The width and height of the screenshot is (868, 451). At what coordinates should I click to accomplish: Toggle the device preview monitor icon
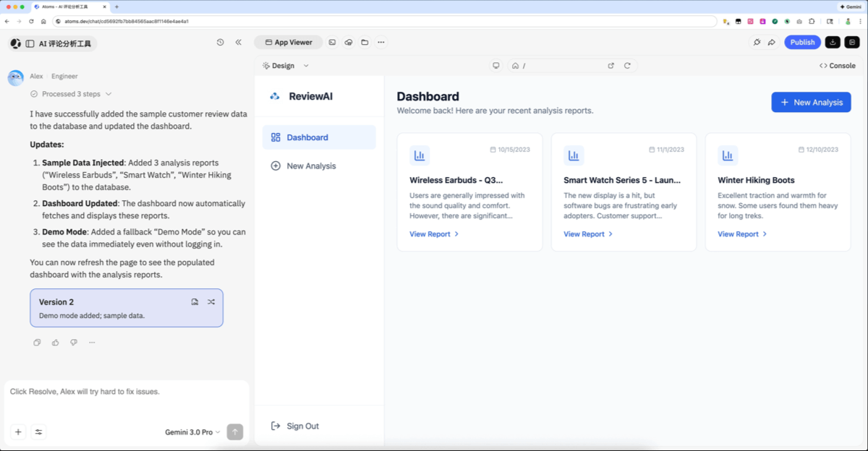pyautogui.click(x=496, y=66)
